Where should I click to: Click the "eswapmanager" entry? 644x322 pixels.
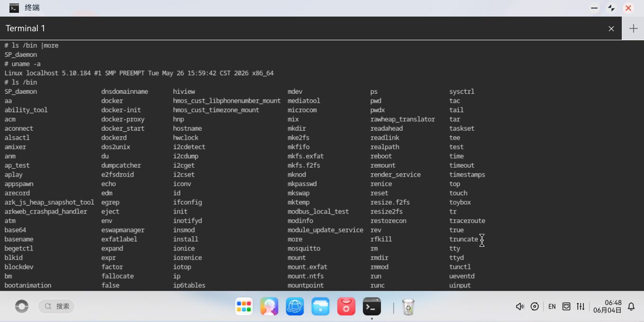(123, 230)
